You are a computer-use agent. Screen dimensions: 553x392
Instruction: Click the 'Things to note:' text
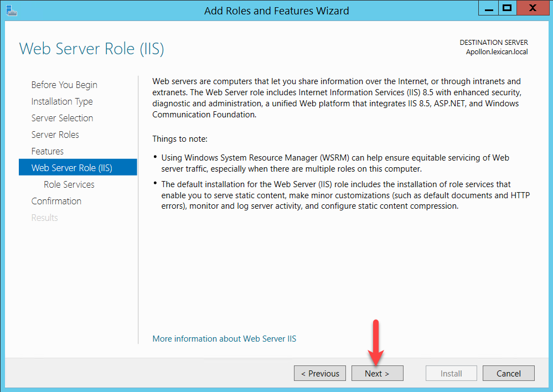tap(180, 139)
